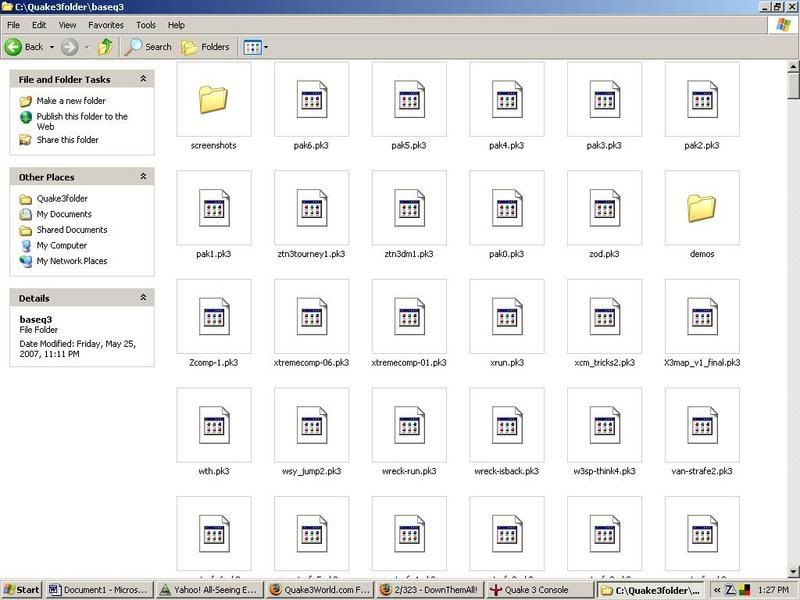Go back with the Back arrow button

click(24, 47)
